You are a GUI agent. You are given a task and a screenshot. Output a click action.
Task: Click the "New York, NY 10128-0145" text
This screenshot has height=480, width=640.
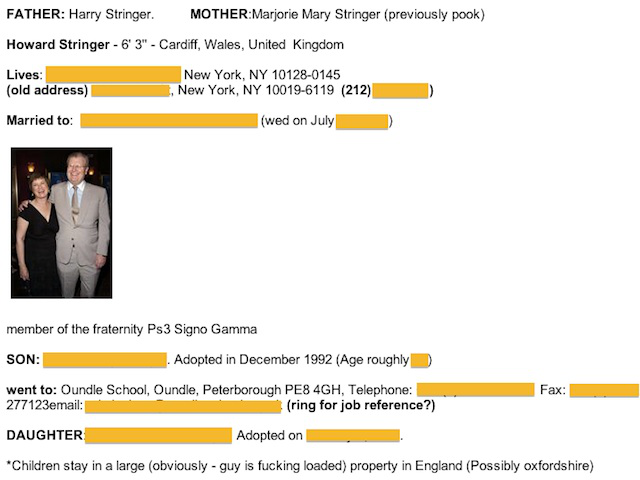(262, 75)
